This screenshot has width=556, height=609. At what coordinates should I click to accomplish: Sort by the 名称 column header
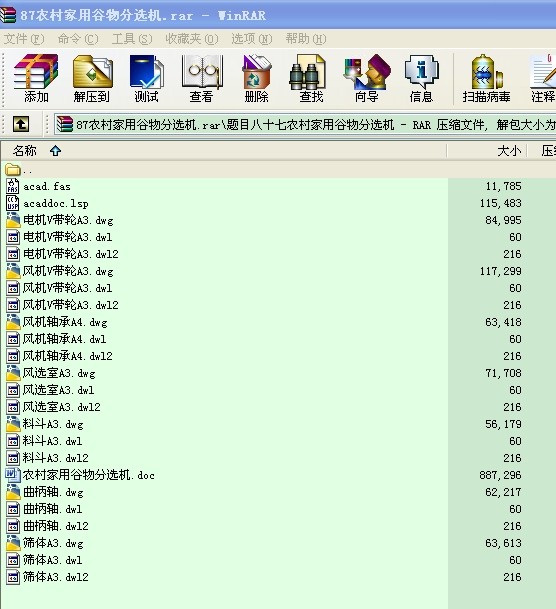pyautogui.click(x=224, y=151)
